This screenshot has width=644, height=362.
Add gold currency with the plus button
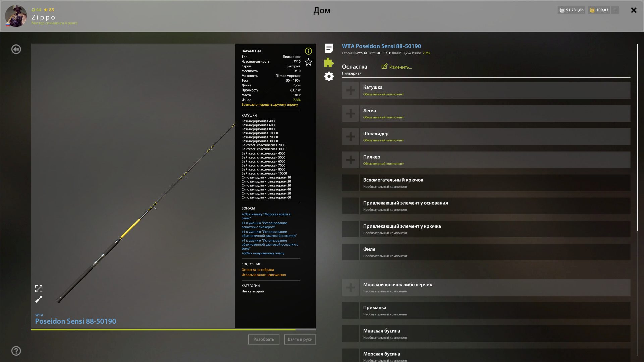(615, 10)
